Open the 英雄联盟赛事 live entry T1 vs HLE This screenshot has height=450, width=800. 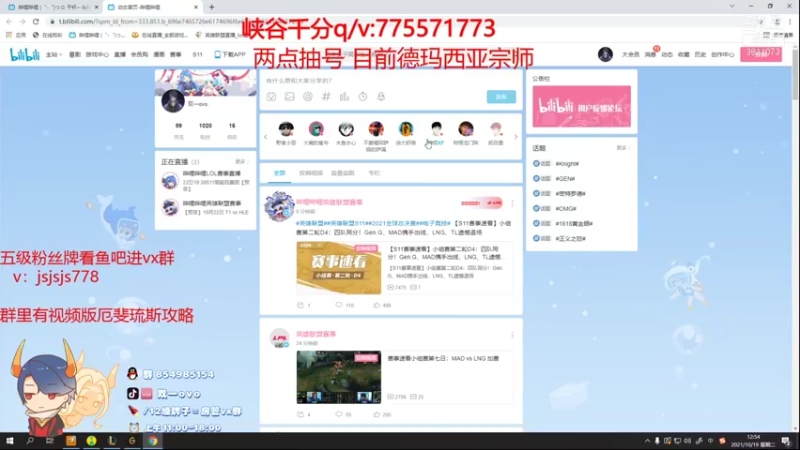point(206,208)
